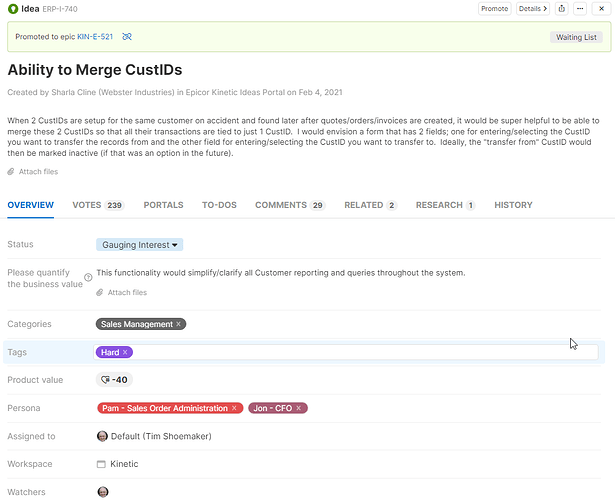Viewport: 615px width, 500px height.
Task: Click Attach files under business value
Action: coord(127,293)
